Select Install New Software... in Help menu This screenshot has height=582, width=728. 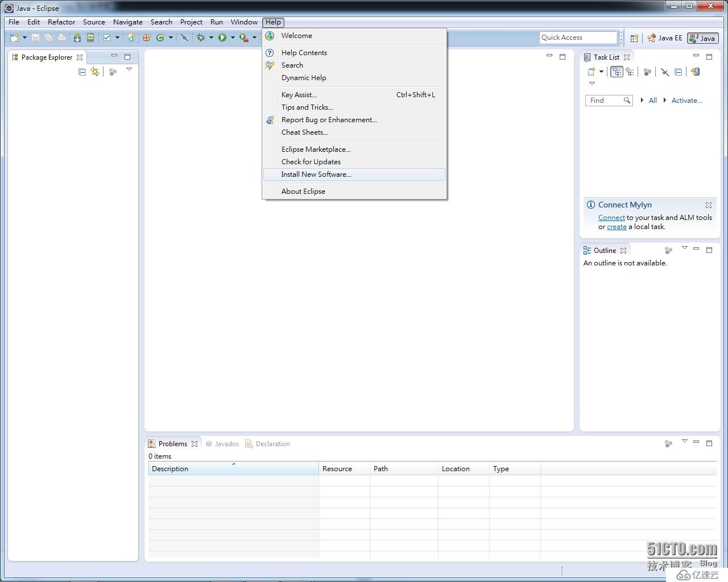tap(354, 174)
